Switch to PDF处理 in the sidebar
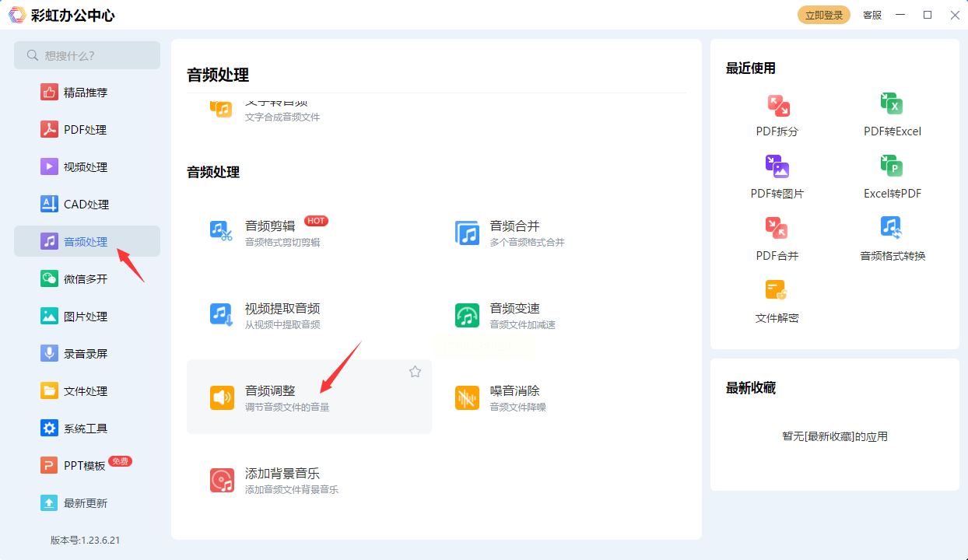The width and height of the screenshot is (968, 560). pyautogui.click(x=86, y=130)
